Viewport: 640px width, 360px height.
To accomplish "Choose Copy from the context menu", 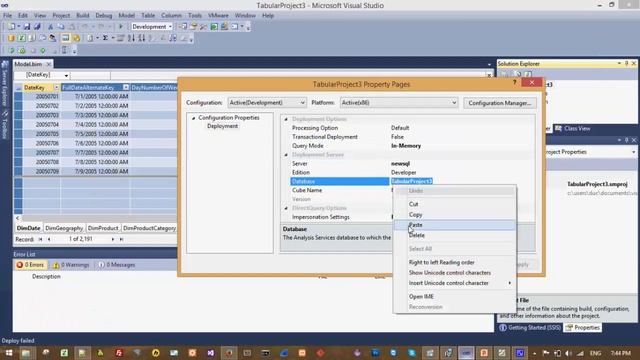I will point(454,215).
